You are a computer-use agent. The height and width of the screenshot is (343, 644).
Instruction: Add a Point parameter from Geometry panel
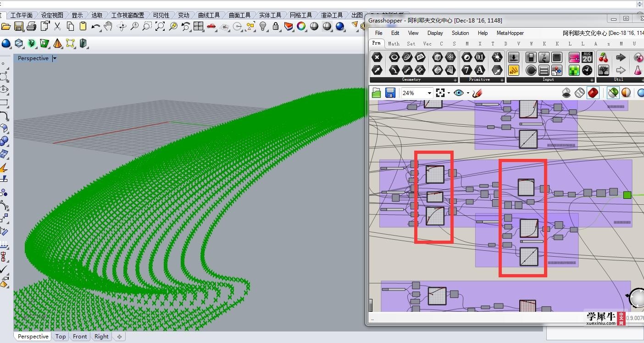coord(377,57)
